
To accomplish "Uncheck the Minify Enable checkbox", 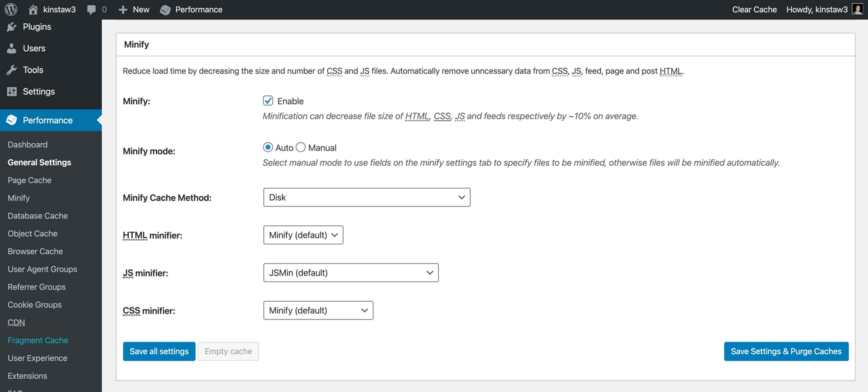I will click(x=268, y=101).
